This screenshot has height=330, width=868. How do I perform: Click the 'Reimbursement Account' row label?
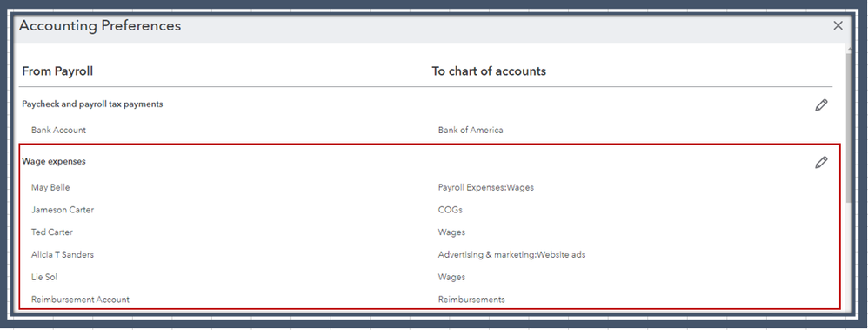[x=80, y=300]
